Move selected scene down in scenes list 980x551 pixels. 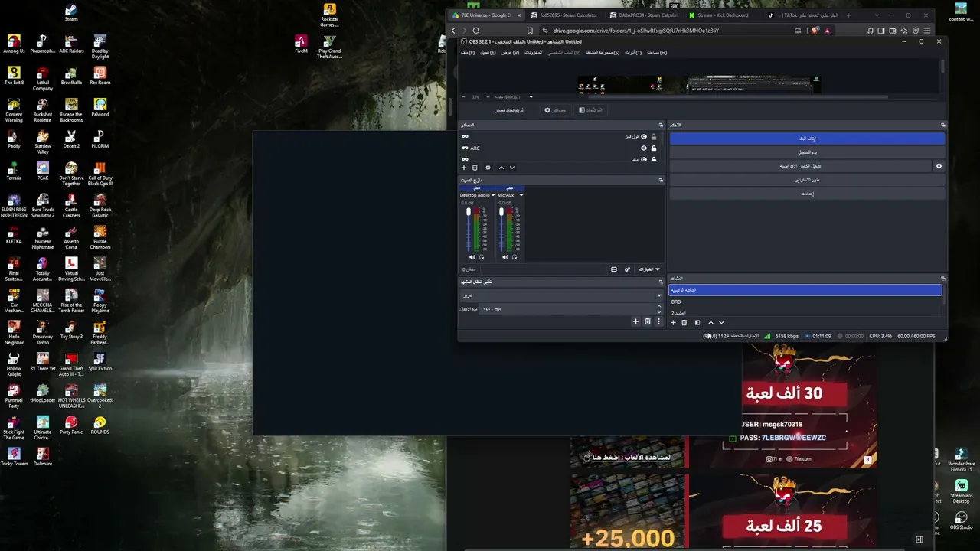click(721, 323)
